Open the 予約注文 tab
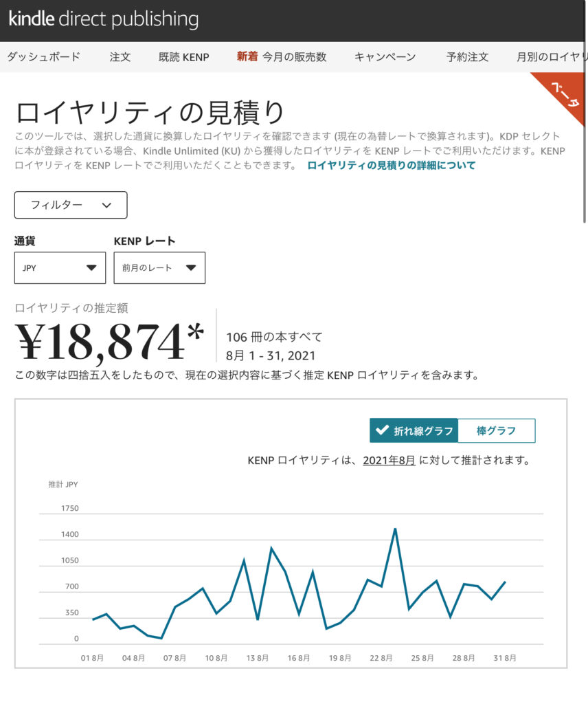 (467, 57)
